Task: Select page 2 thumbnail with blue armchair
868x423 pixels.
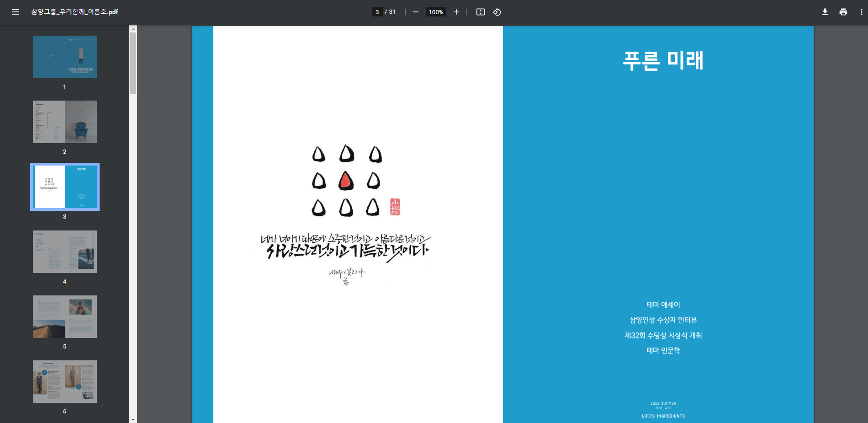Action: (x=65, y=122)
